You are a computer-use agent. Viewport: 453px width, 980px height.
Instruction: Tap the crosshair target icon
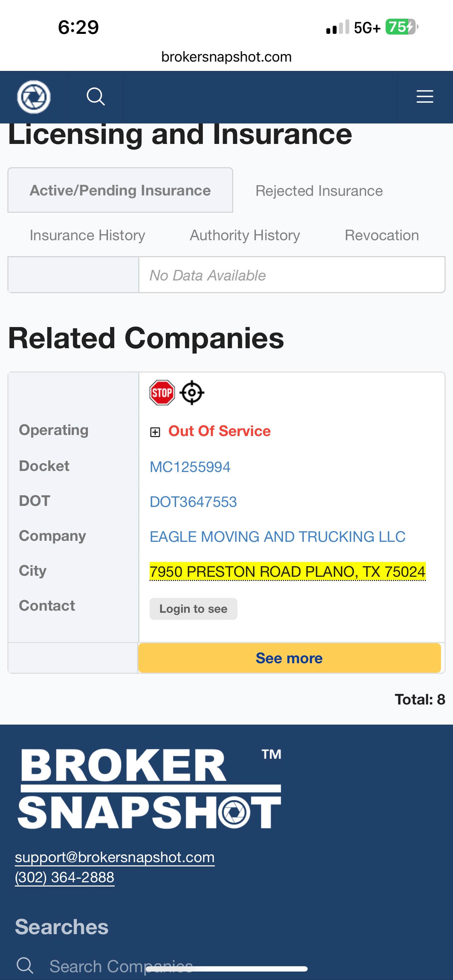pyautogui.click(x=192, y=393)
